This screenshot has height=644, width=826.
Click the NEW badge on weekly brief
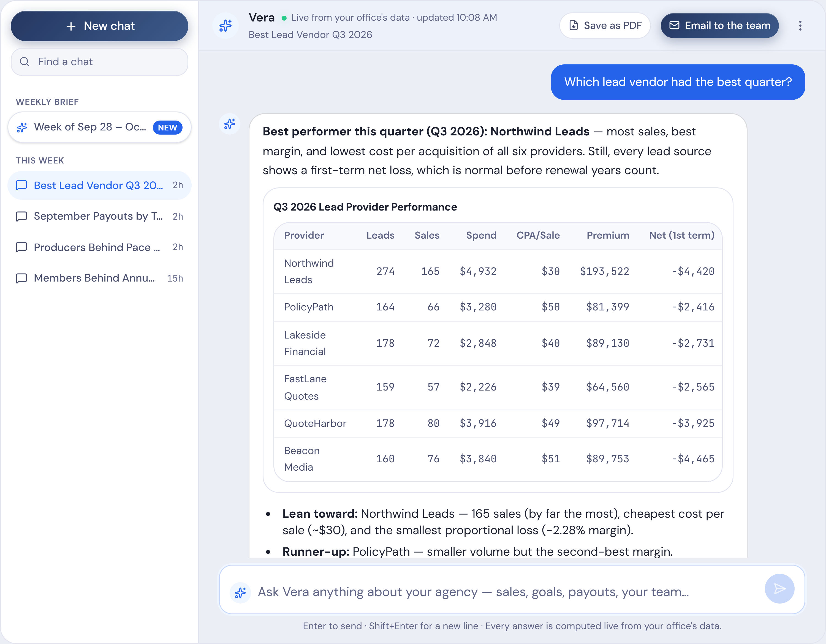pyautogui.click(x=168, y=127)
